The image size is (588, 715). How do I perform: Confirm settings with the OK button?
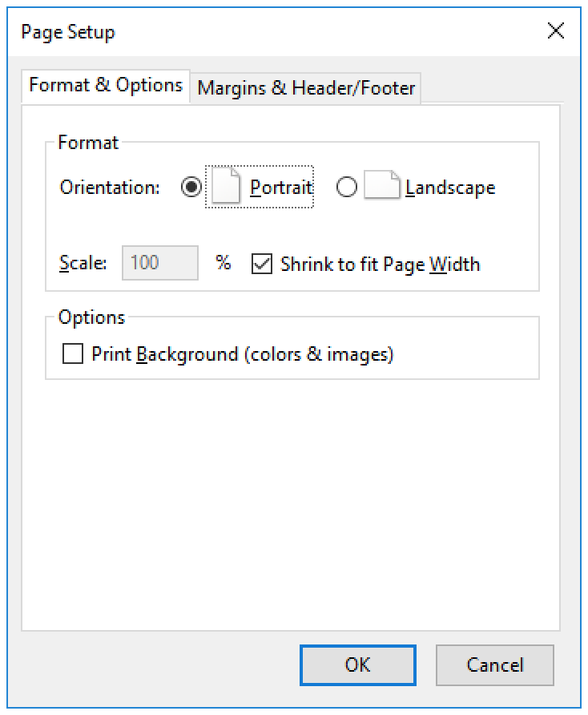tap(357, 665)
